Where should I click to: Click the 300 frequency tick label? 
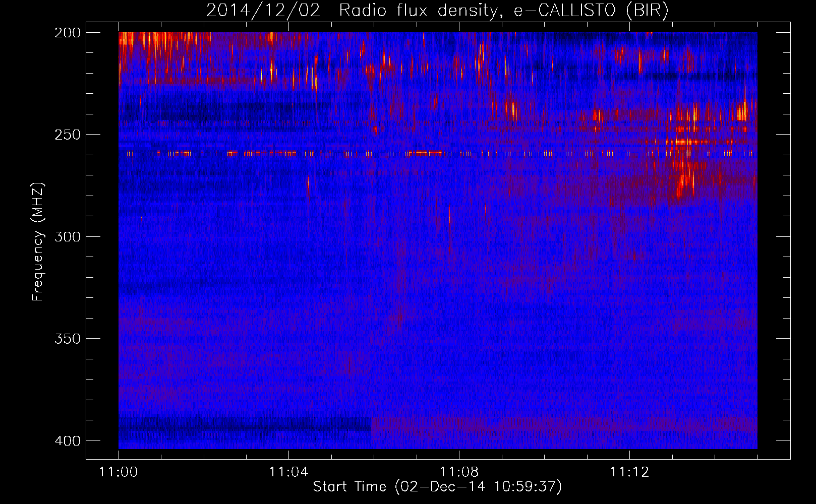(68, 237)
